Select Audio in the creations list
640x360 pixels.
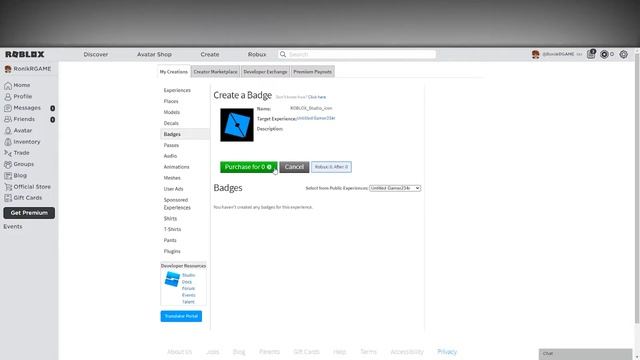coord(170,156)
